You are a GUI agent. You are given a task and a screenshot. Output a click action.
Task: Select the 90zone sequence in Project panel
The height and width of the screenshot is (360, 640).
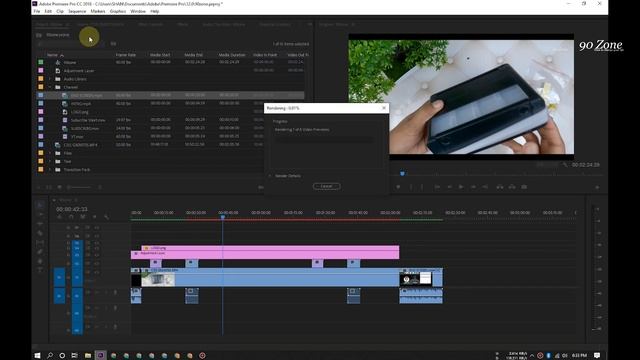[x=70, y=62]
